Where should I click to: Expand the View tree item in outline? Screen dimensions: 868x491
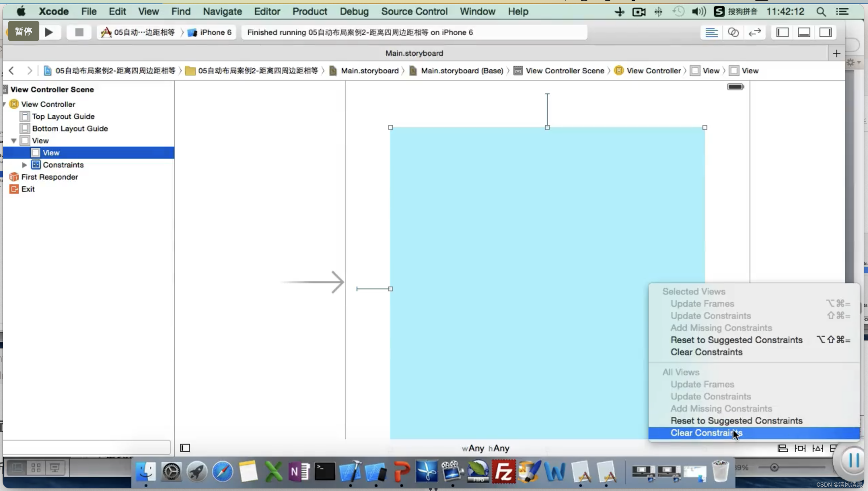pyautogui.click(x=14, y=140)
